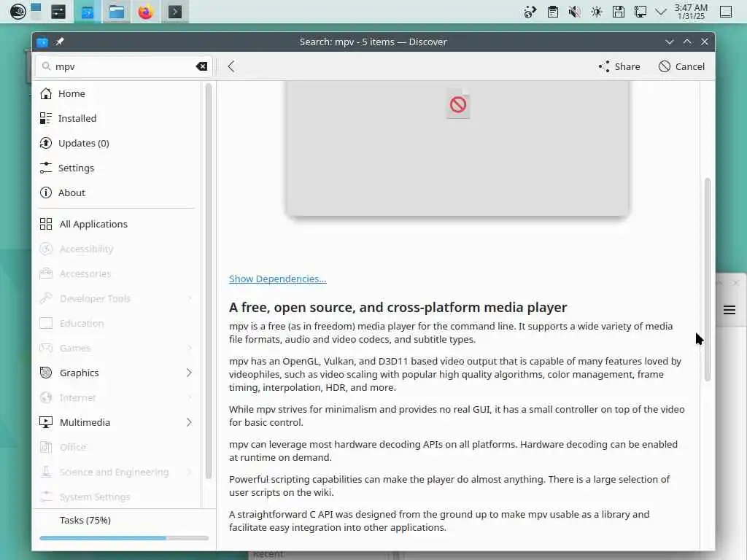Open the hamburger menu in the background window

[x=729, y=310]
